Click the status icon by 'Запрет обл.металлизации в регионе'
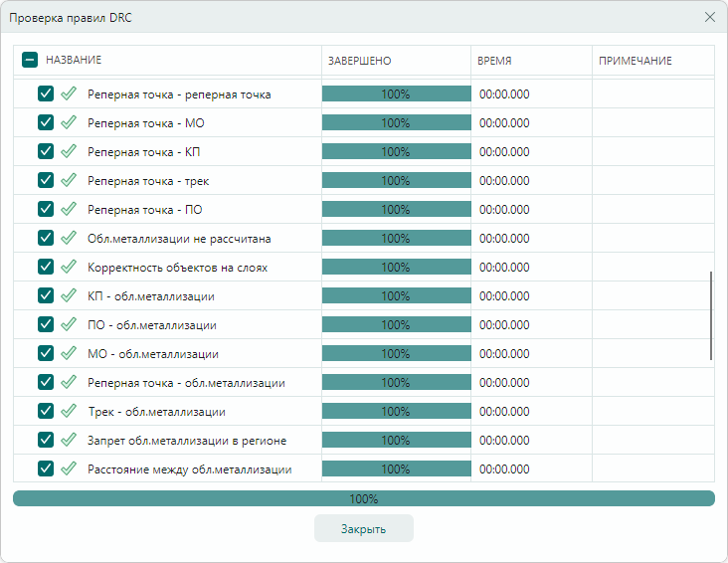Image resolution: width=728 pixels, height=563 pixels. click(x=69, y=440)
